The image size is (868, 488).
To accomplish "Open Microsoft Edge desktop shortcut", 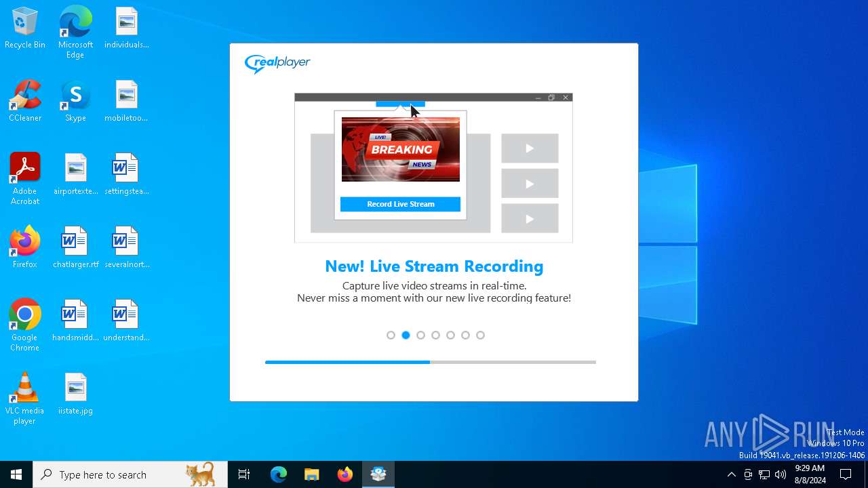I will tap(75, 33).
